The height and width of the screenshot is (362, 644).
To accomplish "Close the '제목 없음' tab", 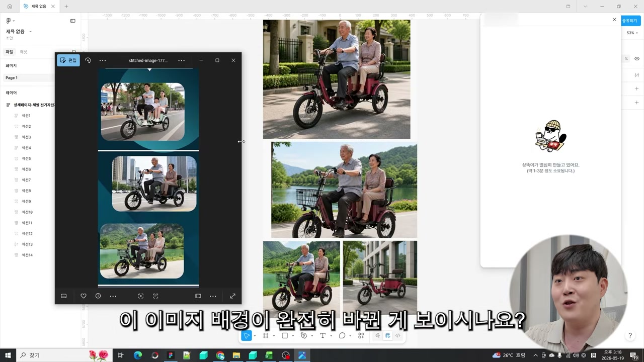I will click(x=53, y=6).
